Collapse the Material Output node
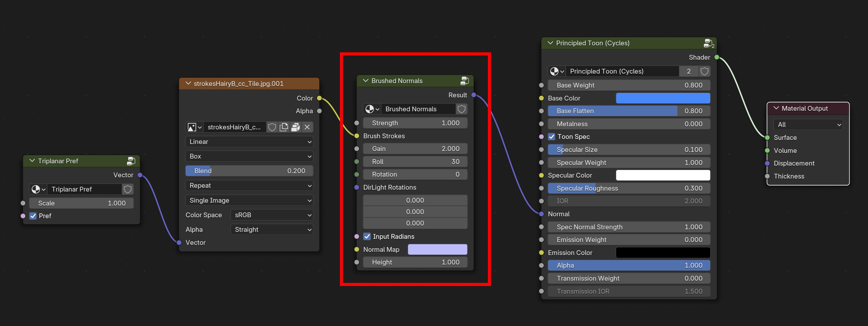The height and width of the screenshot is (326, 868). (x=776, y=108)
